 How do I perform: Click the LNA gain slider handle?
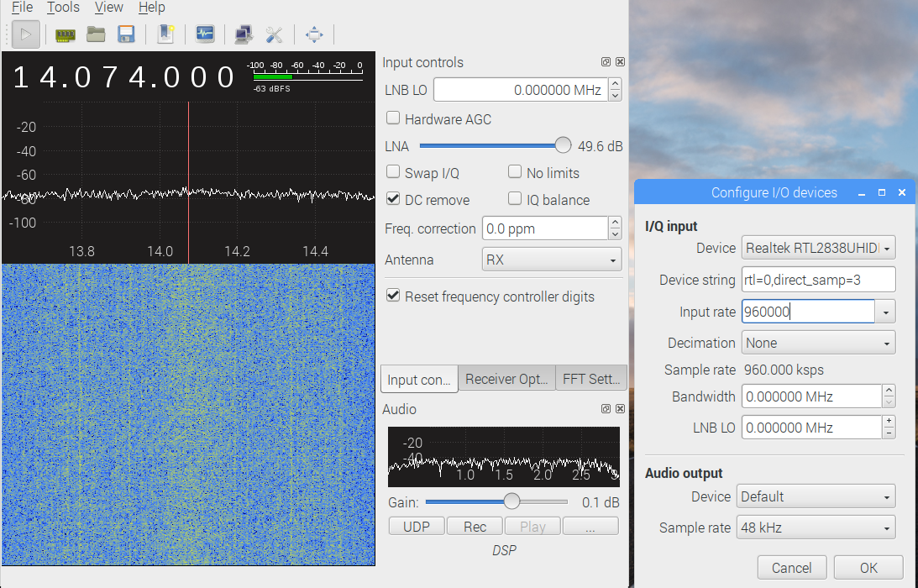tap(563, 145)
